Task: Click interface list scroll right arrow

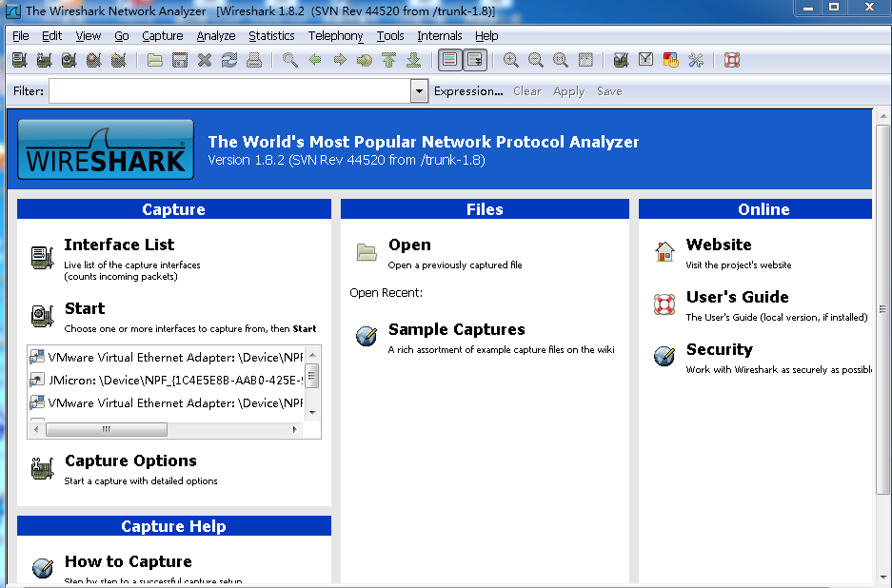Action: point(295,429)
